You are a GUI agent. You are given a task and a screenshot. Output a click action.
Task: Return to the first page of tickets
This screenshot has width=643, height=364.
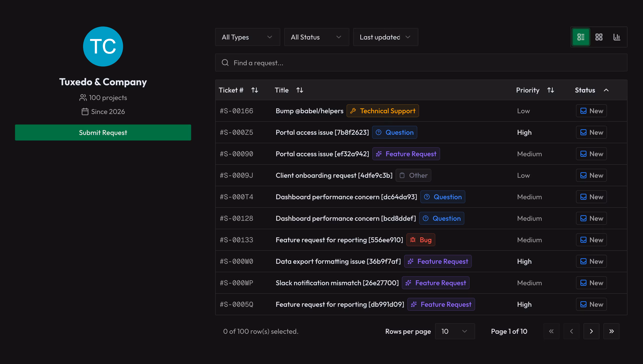click(551, 331)
